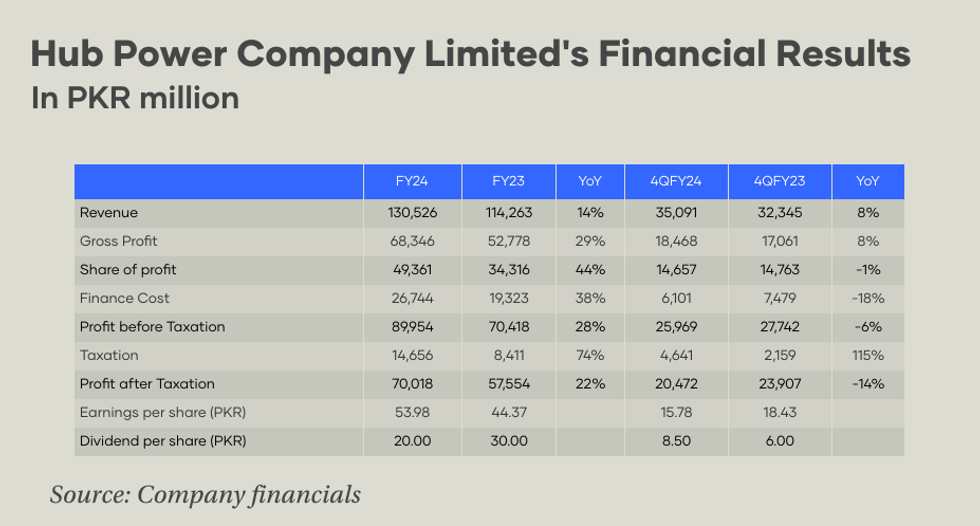Select the 4QFY23 column header

(779, 182)
